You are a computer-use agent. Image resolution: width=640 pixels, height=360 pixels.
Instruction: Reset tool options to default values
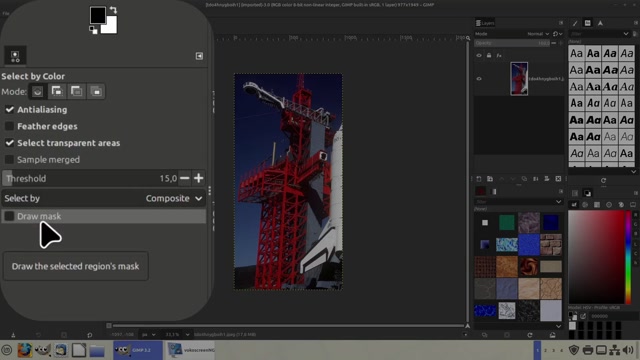point(89,335)
